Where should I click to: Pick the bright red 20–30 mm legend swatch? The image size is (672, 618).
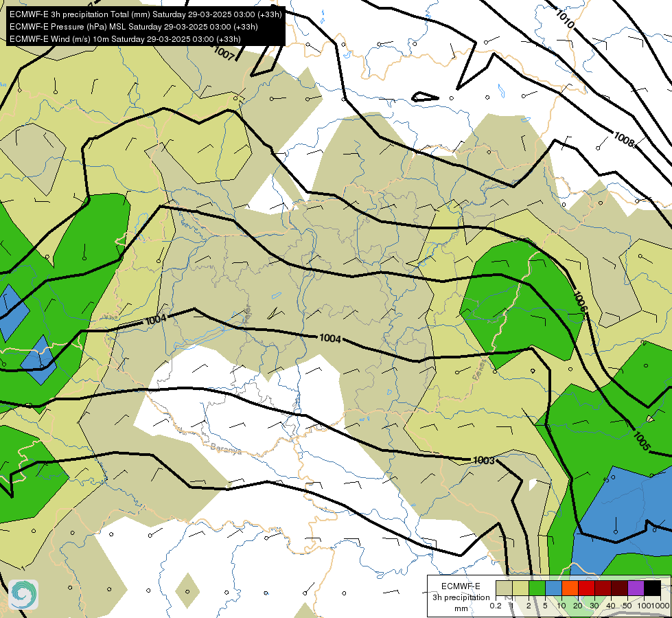[586, 588]
